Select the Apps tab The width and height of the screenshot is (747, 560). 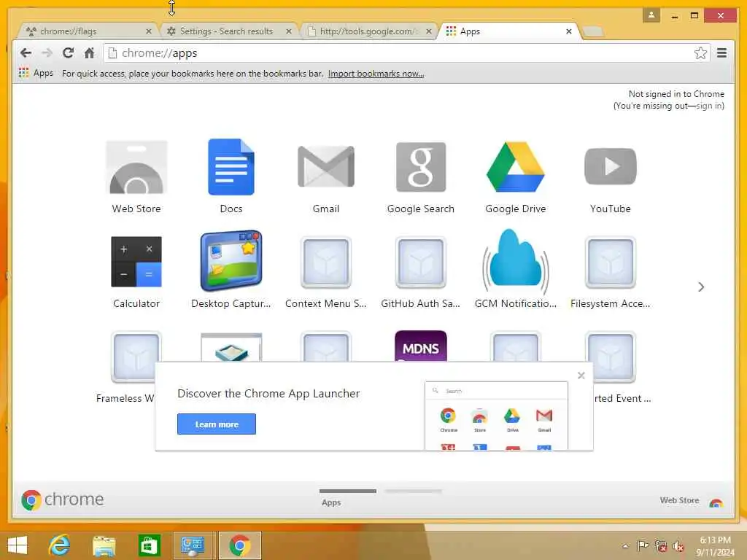tap(510, 31)
